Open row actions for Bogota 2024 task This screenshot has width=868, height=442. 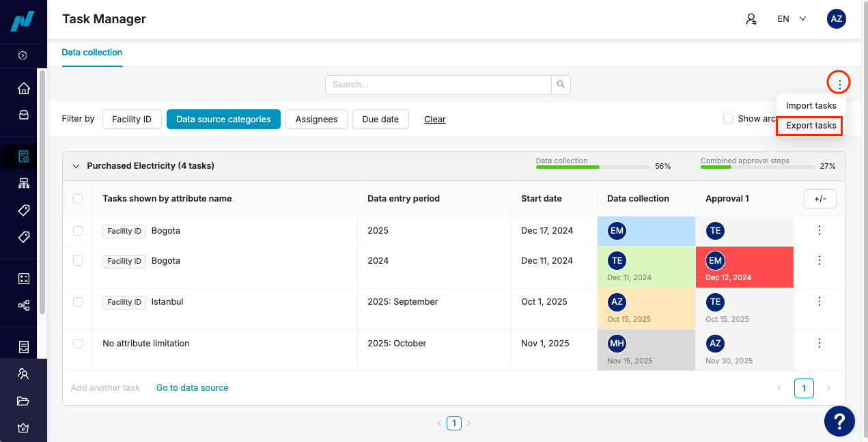(x=820, y=261)
